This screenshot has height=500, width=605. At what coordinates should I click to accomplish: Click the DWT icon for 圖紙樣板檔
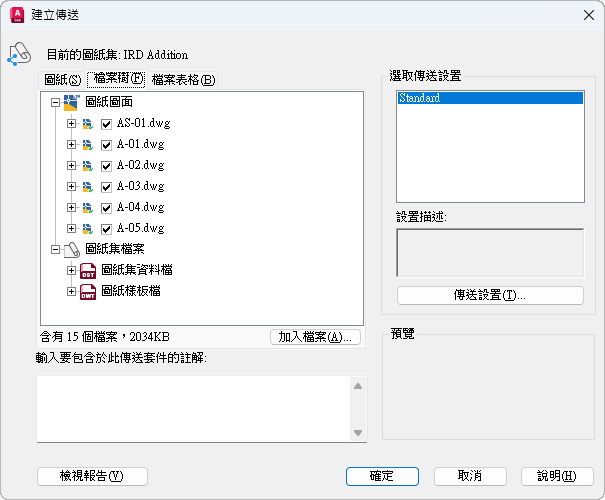point(87,291)
